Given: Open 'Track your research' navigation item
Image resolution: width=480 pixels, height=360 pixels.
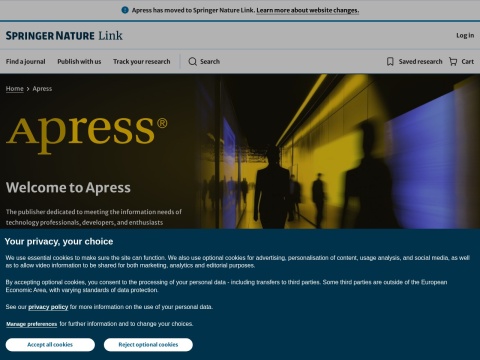Looking at the screenshot, I should click(x=142, y=61).
